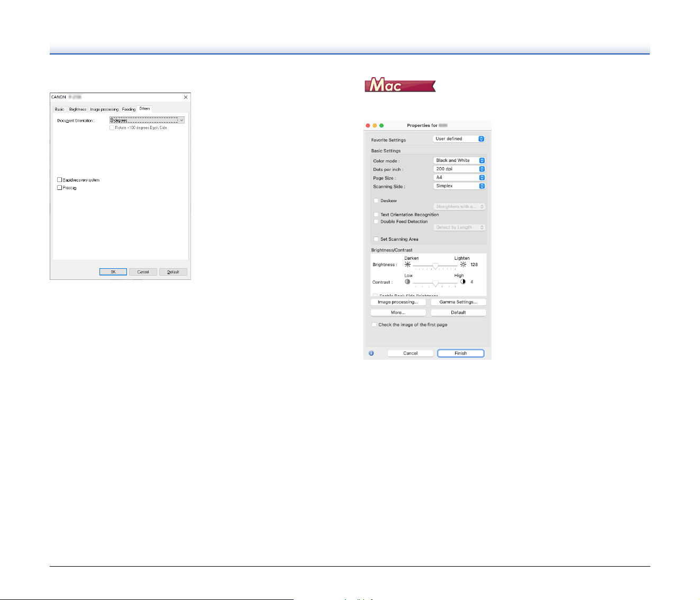The height and width of the screenshot is (600, 700).
Task: Select the Others tab
Action: coord(145,108)
